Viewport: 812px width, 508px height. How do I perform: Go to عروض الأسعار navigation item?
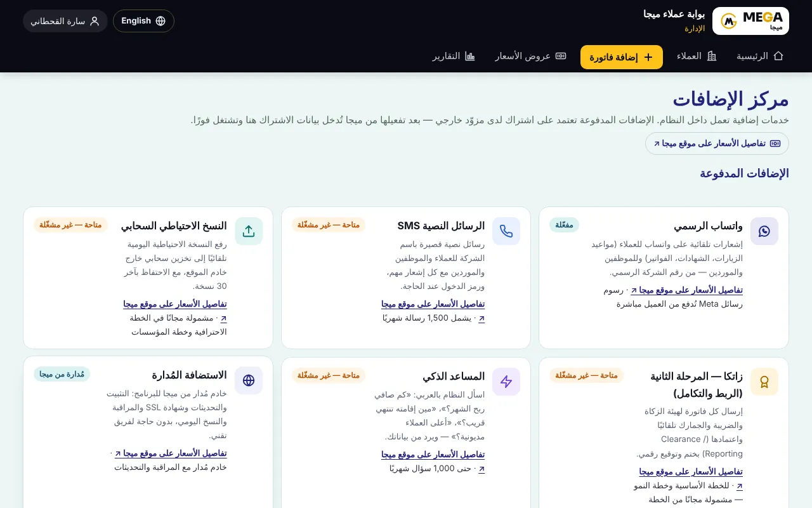(530, 56)
